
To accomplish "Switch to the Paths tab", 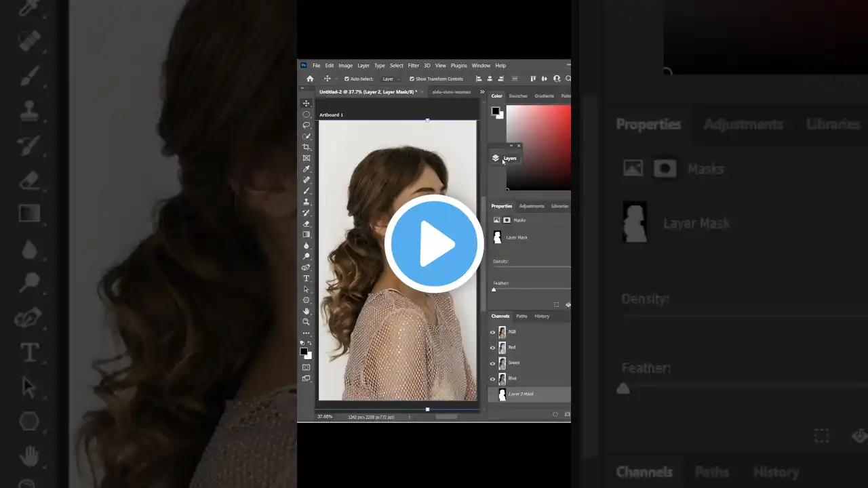I will (x=521, y=317).
